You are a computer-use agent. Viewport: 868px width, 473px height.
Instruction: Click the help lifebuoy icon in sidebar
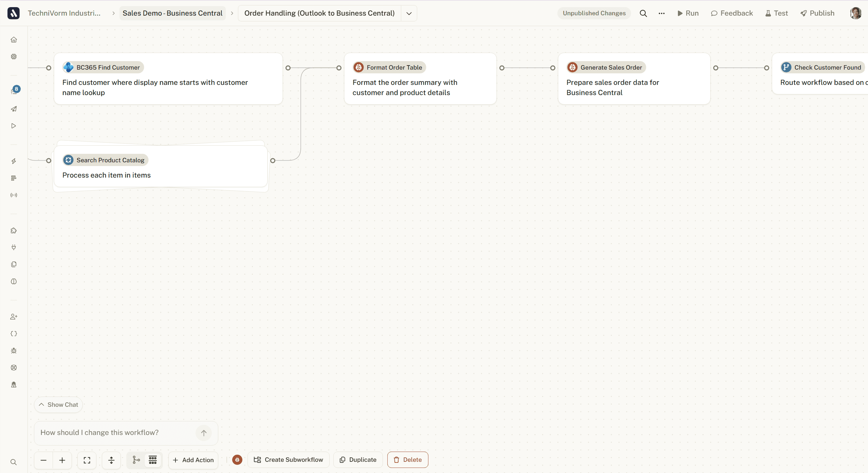(x=14, y=367)
